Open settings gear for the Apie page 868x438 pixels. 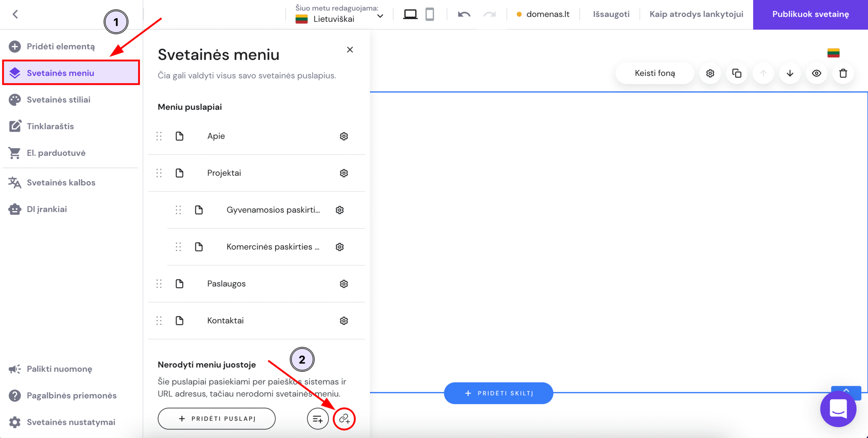click(344, 136)
